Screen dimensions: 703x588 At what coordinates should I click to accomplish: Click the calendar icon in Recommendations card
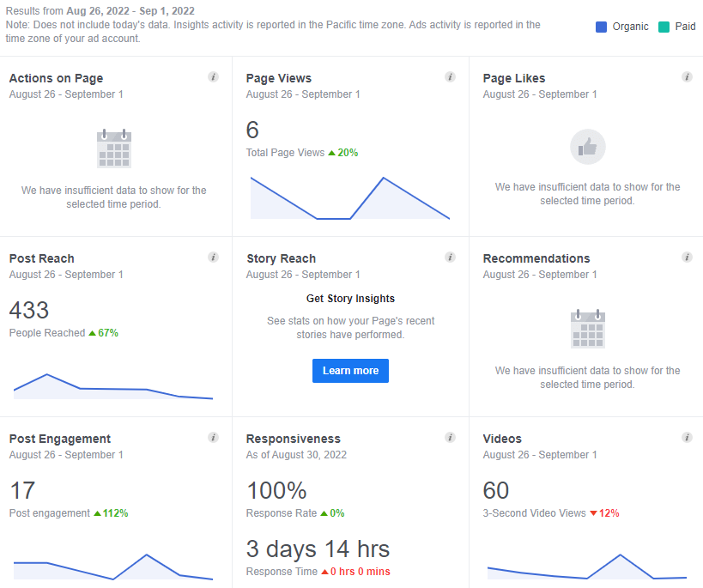[588, 329]
